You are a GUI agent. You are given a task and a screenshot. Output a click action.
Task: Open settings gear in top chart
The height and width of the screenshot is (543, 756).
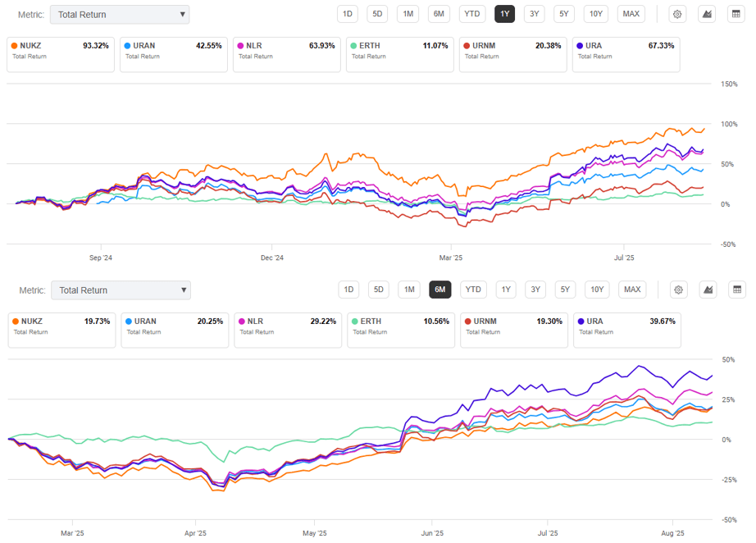[x=677, y=14]
